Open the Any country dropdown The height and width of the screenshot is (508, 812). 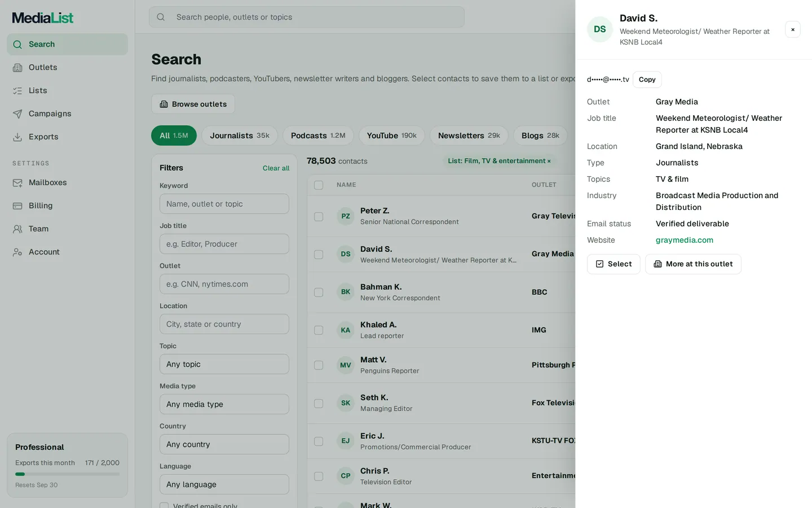tap(224, 444)
